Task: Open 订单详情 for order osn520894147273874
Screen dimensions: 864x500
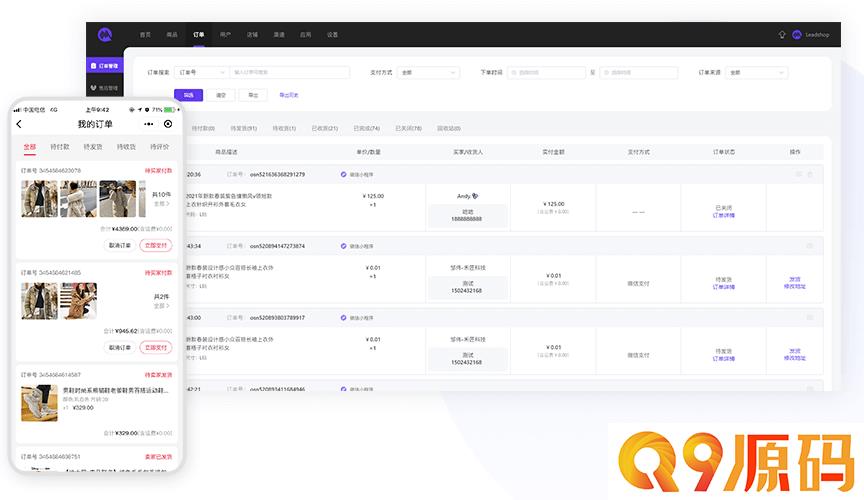Action: click(x=723, y=287)
